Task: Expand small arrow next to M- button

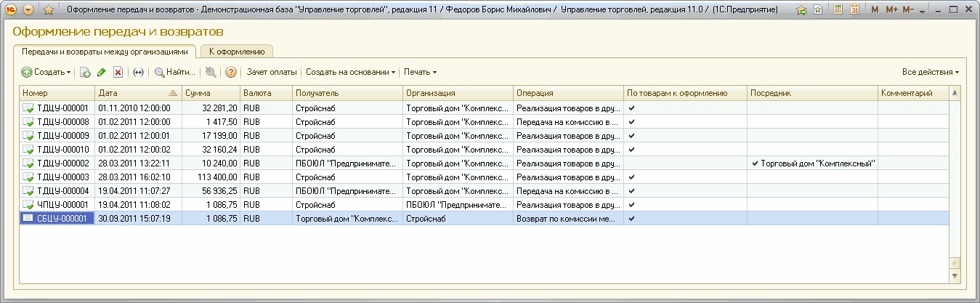Action: pos(923,12)
